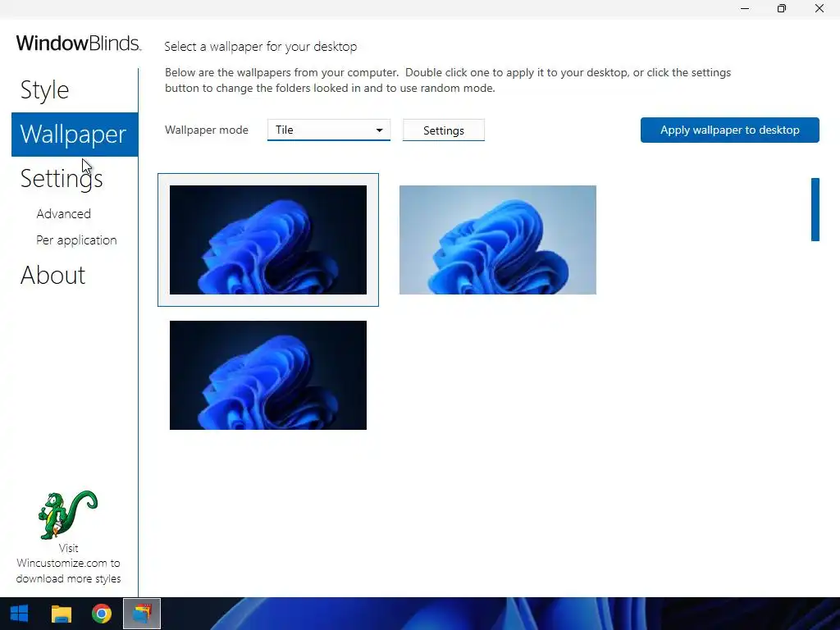The width and height of the screenshot is (840, 630).
Task: Click the Settings button beside wallpaper mode
Action: coord(444,130)
